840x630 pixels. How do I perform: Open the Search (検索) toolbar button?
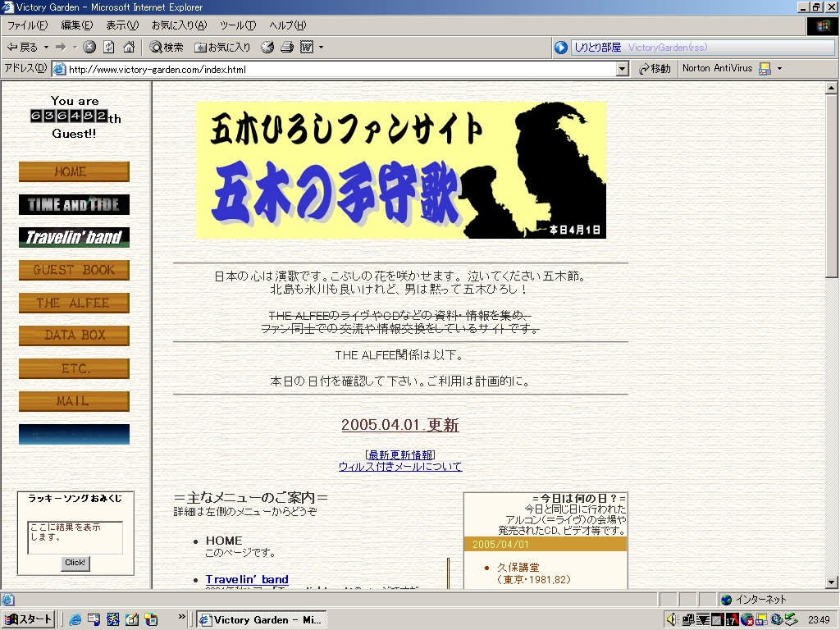166,47
